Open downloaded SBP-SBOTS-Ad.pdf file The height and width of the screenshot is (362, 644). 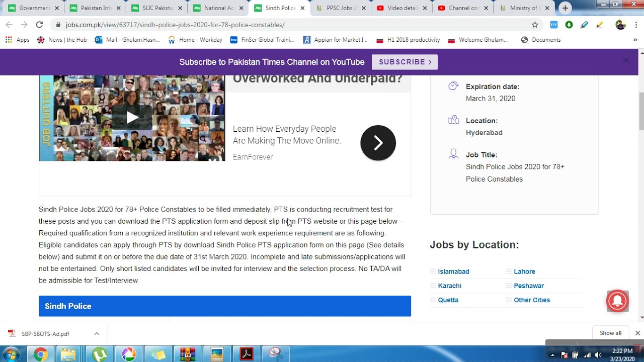pos(45,333)
